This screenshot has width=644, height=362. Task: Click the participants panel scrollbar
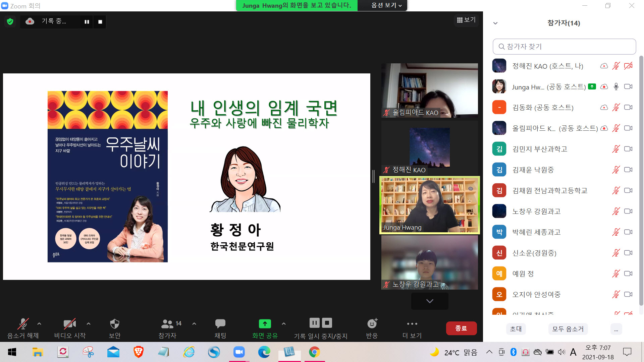(x=641, y=181)
